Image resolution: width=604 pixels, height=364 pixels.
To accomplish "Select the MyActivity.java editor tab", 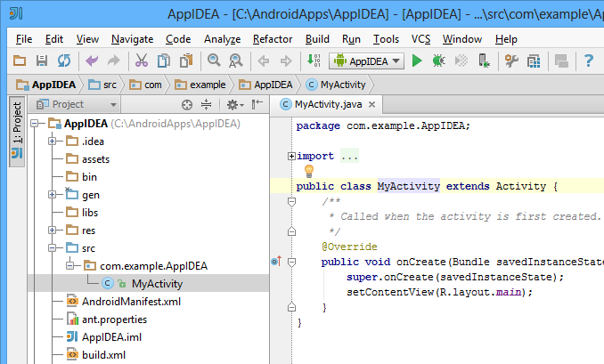I will [x=328, y=105].
